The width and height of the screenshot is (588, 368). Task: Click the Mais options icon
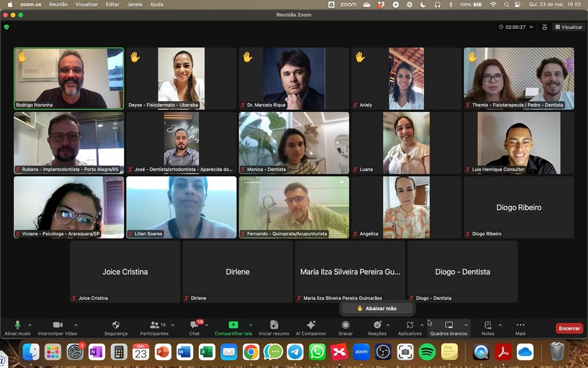(x=520, y=325)
